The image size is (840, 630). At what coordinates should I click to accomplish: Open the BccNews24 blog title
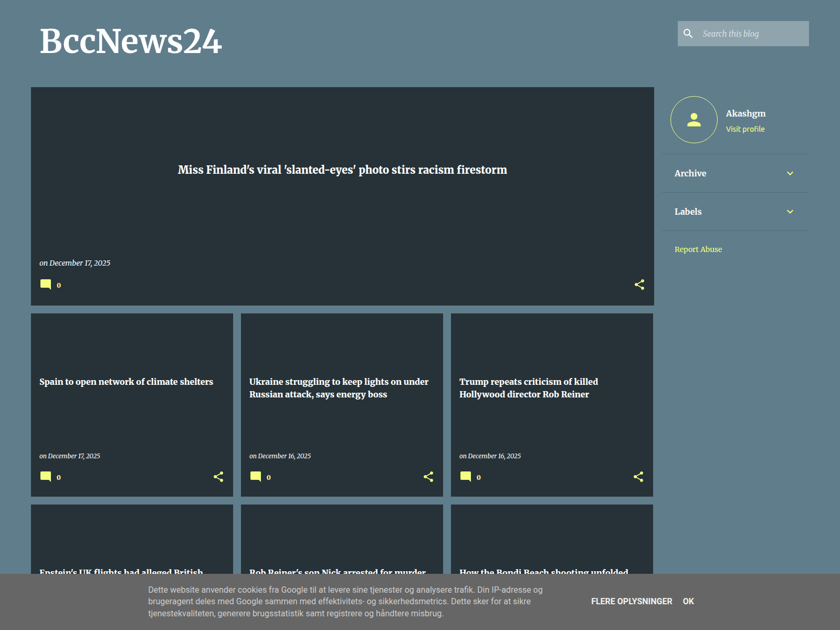131,41
